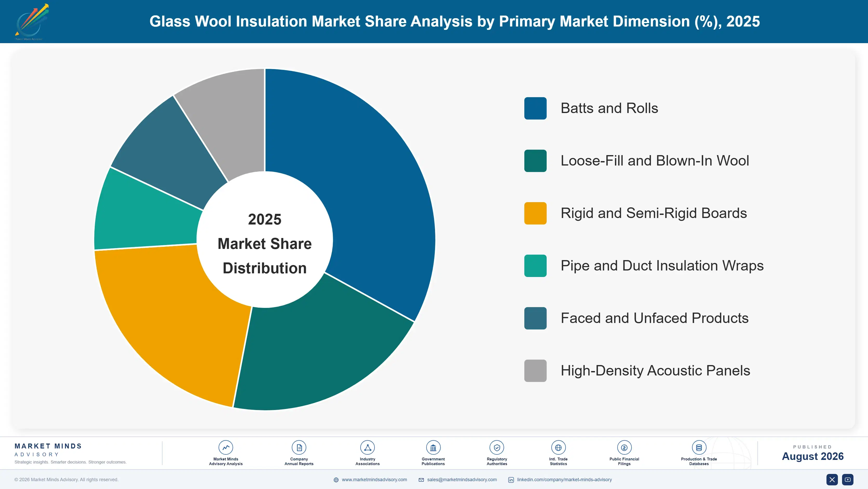Click the 'Rigid and Semi-Rigid Boards' legend label
The image size is (868, 489).
pos(654,213)
